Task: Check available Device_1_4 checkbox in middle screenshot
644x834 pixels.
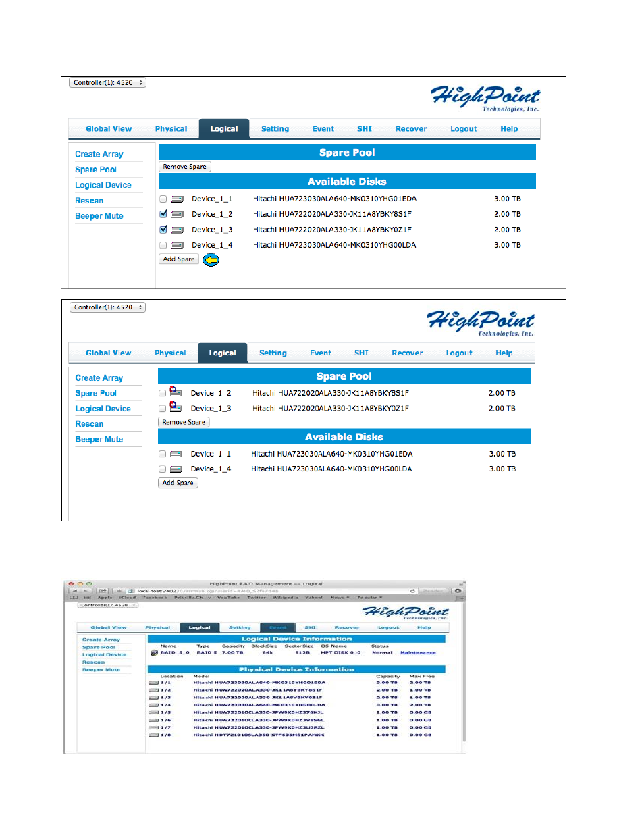Action: (x=163, y=469)
